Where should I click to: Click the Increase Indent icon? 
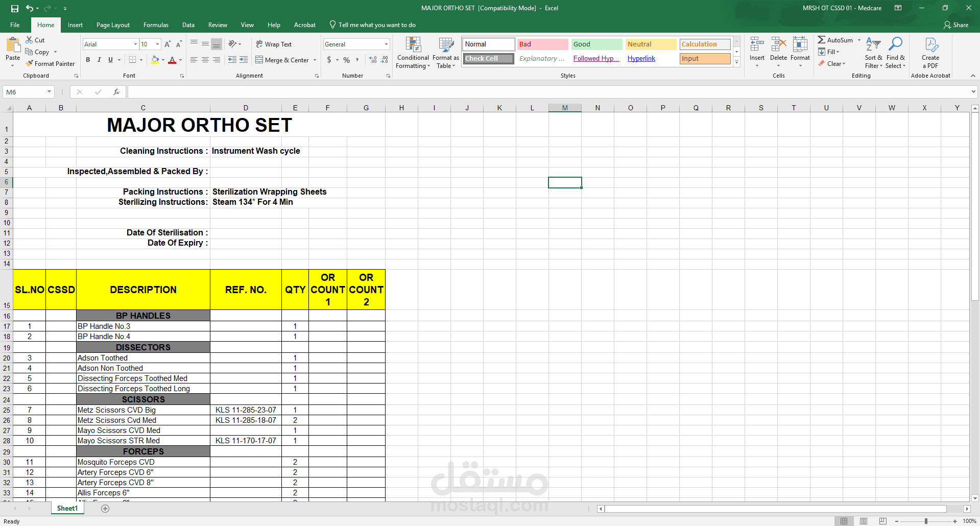pyautogui.click(x=244, y=60)
